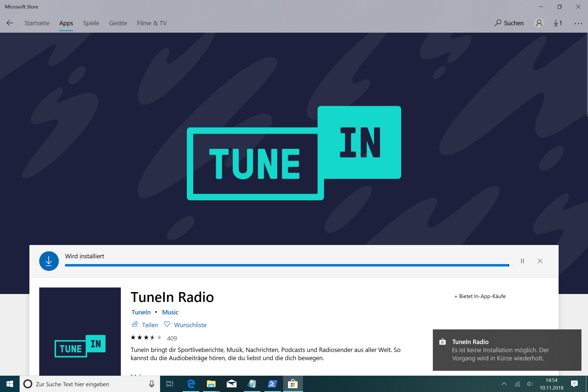Click the installation progress bar
This screenshot has width=588, height=392.
[x=289, y=265]
